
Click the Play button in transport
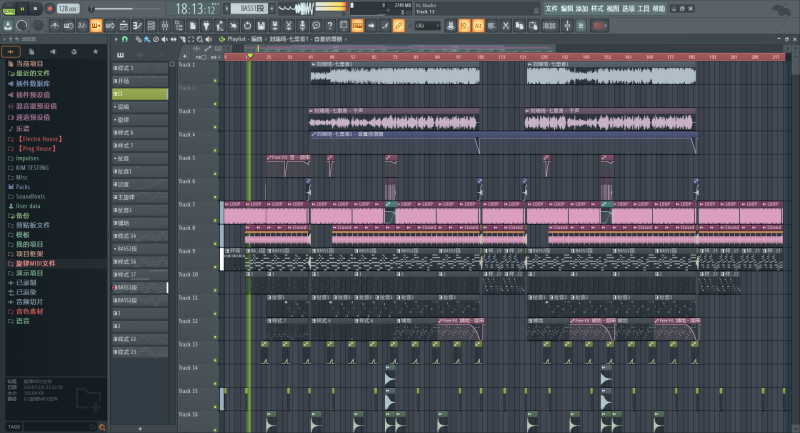pyautogui.click(x=23, y=8)
